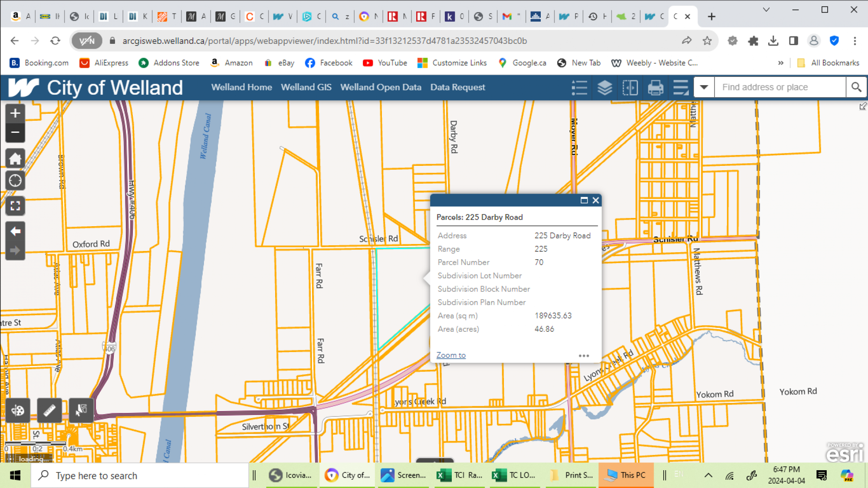Open the Layer List widget
The height and width of the screenshot is (488, 868).
[x=605, y=88]
